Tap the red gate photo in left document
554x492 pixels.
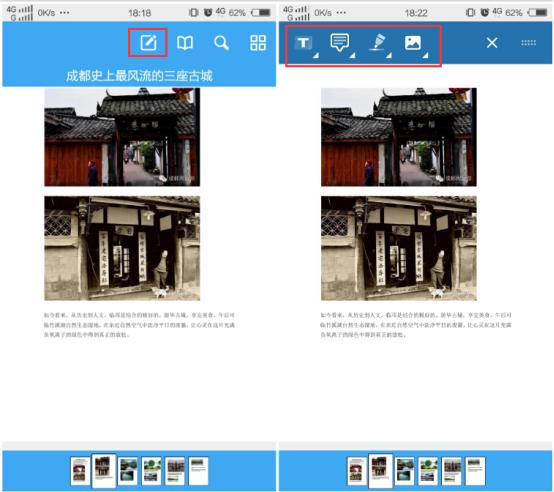pyautogui.click(x=122, y=137)
